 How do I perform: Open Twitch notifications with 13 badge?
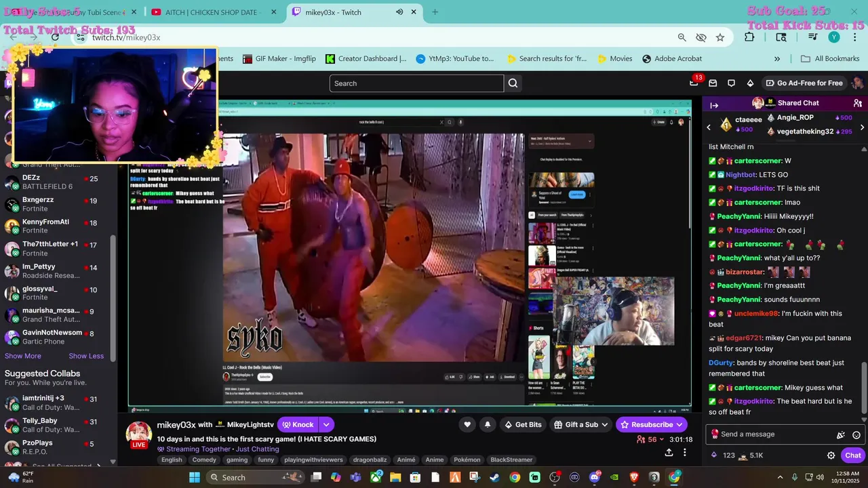pos(694,83)
